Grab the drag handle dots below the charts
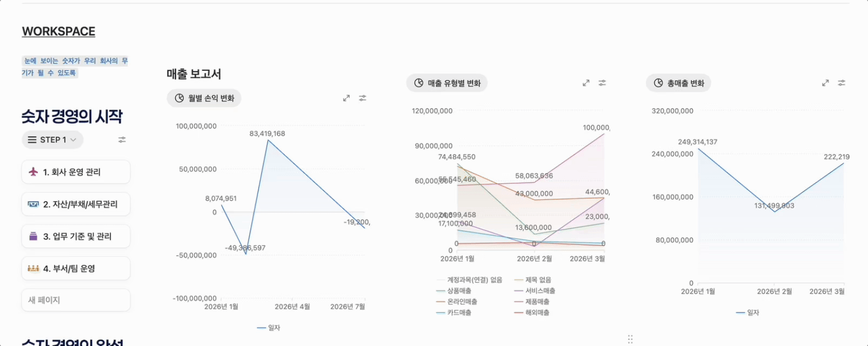Viewport: 868px width, 346px height. (x=630, y=339)
